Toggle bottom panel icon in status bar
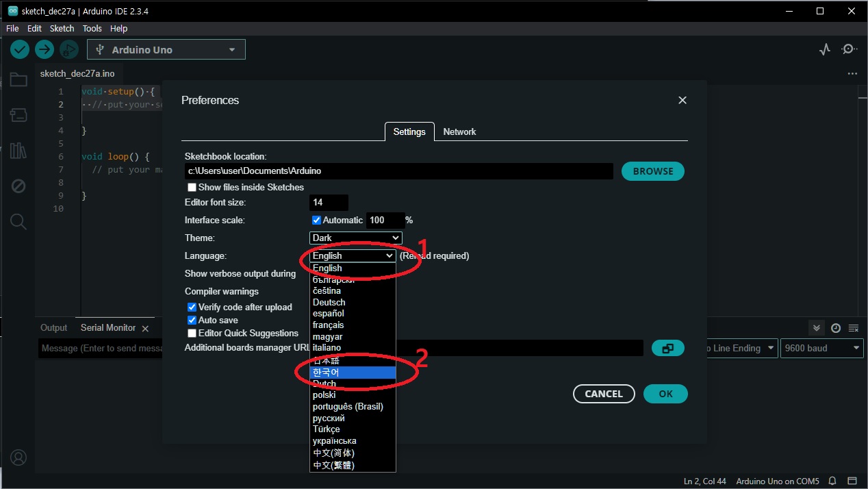This screenshot has height=489, width=868. [852, 481]
